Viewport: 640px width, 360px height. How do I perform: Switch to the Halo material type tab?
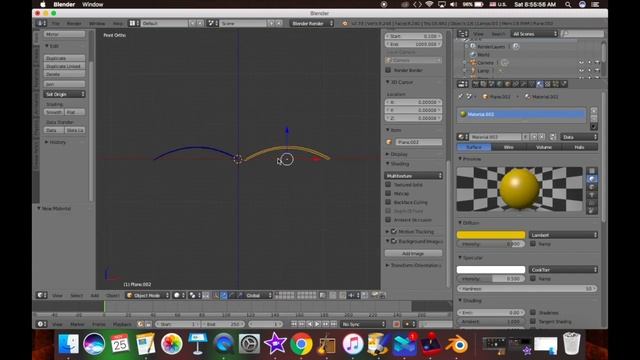tap(580, 147)
